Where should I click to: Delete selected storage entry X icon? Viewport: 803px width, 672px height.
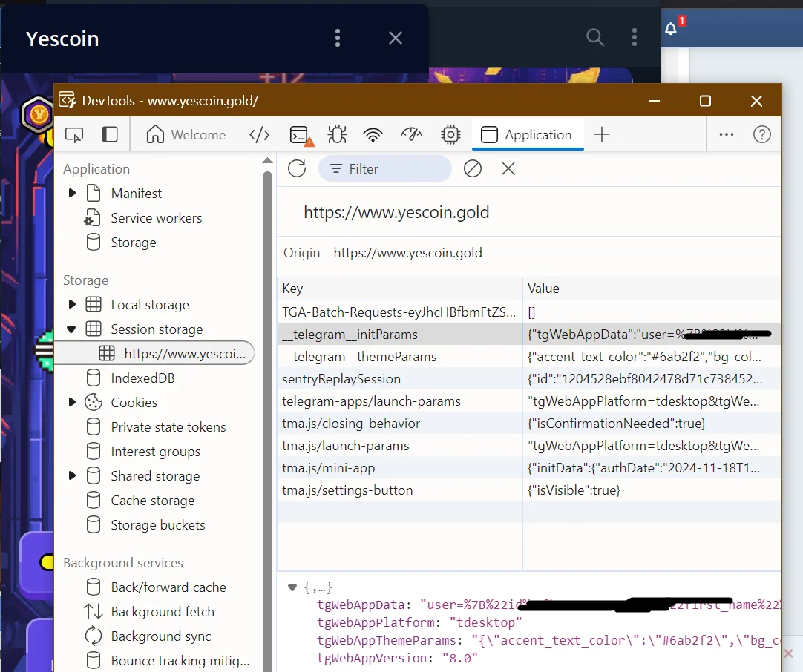tap(508, 168)
